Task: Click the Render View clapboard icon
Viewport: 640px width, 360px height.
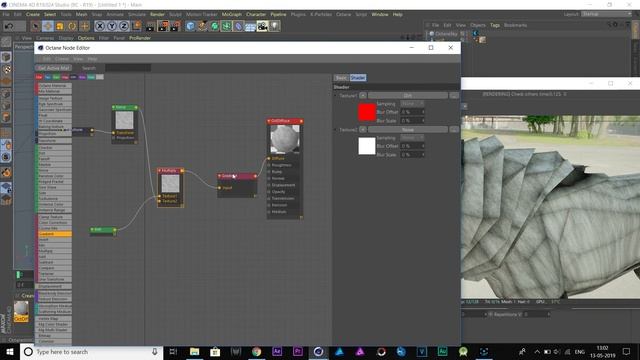Action: [151, 27]
